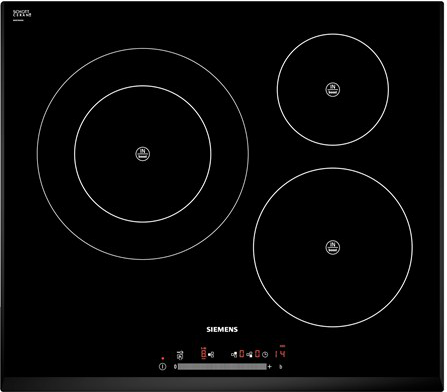Tap the childproof lock / wipe protection symbol
Image resolution: width=447 pixels, height=392 pixels.
pos(180,355)
